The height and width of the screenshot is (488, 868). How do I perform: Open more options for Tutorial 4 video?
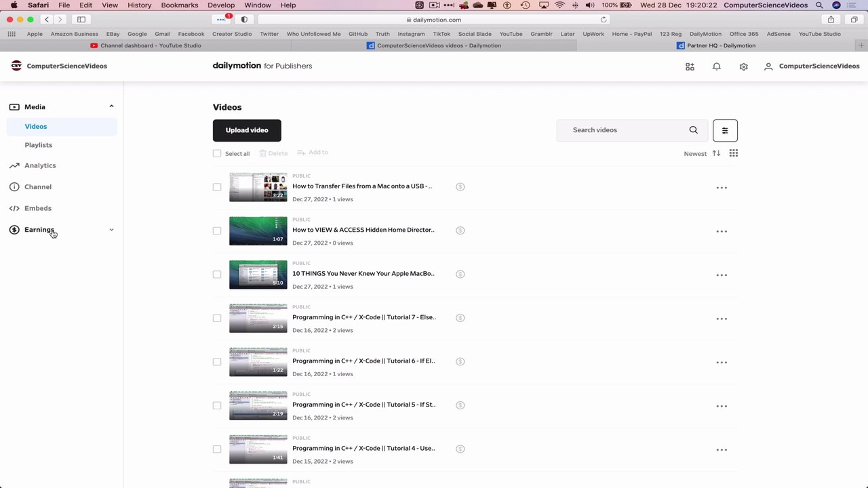[722, 450]
